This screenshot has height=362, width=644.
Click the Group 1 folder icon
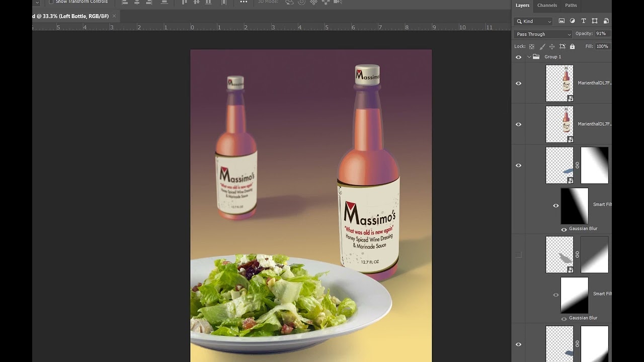(536, 57)
